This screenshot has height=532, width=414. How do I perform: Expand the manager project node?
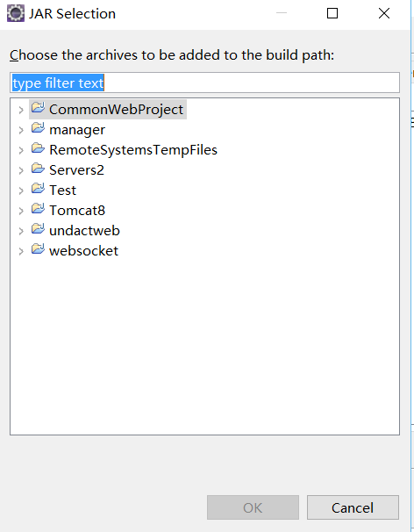(x=21, y=130)
